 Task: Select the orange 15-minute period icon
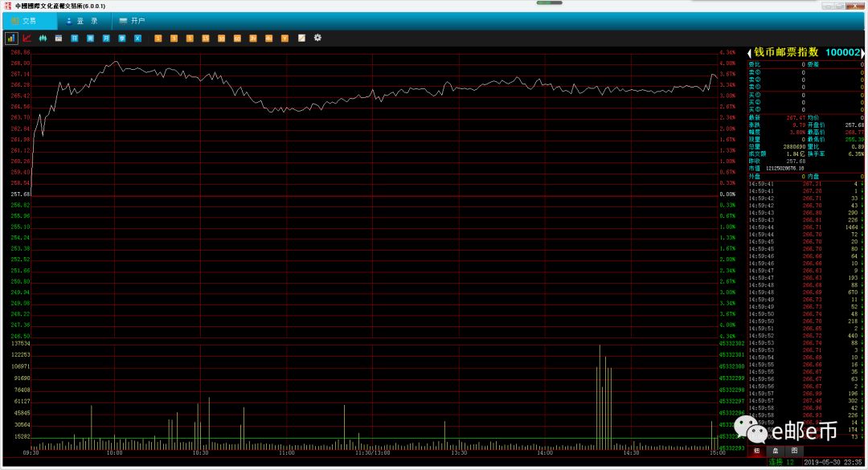click(206, 39)
